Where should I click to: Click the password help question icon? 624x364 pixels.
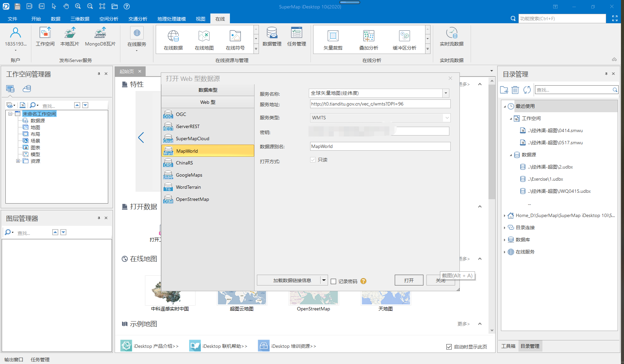click(x=363, y=281)
